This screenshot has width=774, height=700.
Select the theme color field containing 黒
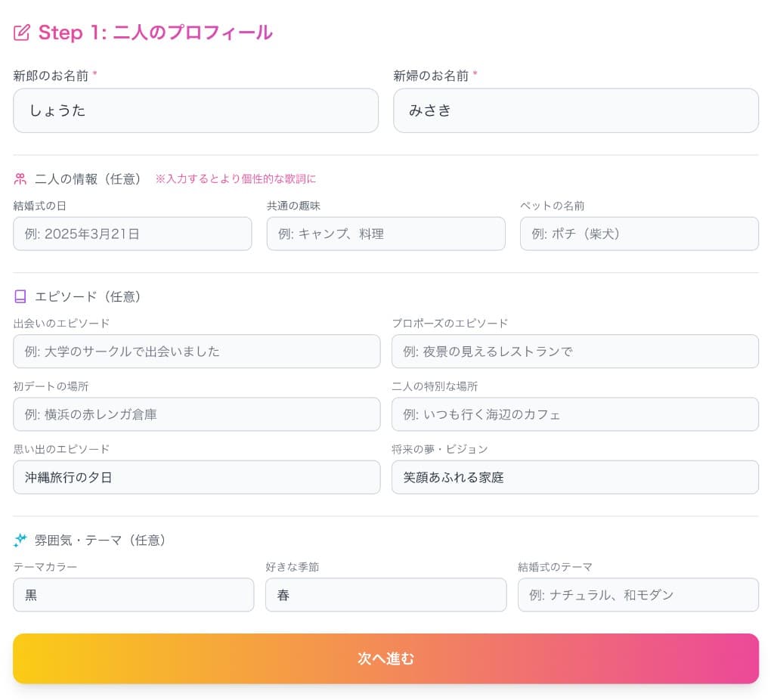pyautogui.click(x=134, y=595)
